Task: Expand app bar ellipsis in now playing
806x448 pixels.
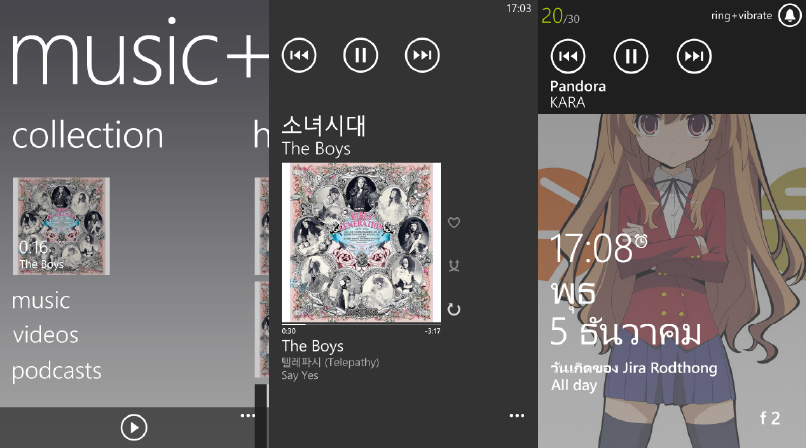Action: (x=517, y=416)
